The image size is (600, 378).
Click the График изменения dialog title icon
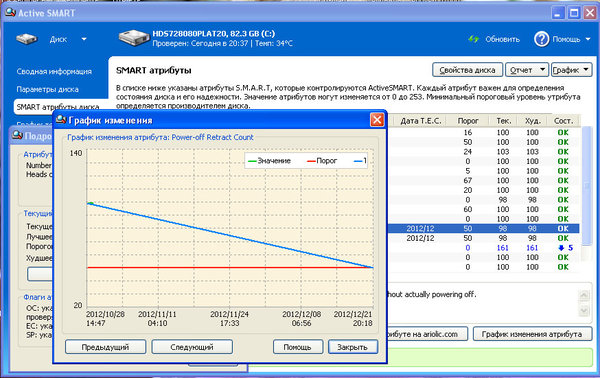tap(61, 120)
